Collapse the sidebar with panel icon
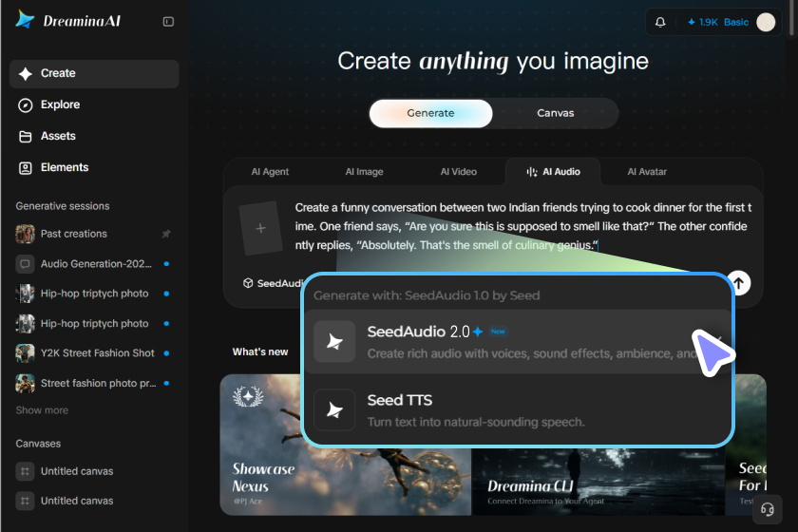798x532 pixels. [x=168, y=22]
